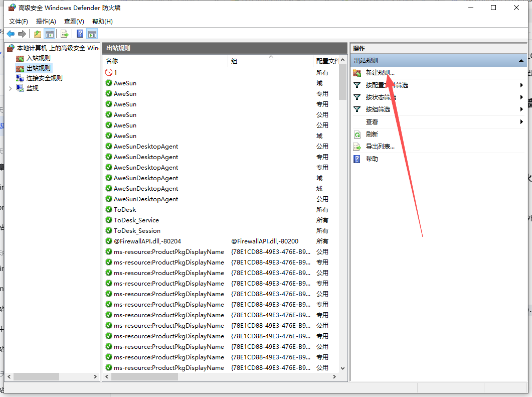
Task: Open the 按配置文件筛选 submenu arrow
Action: (521, 85)
